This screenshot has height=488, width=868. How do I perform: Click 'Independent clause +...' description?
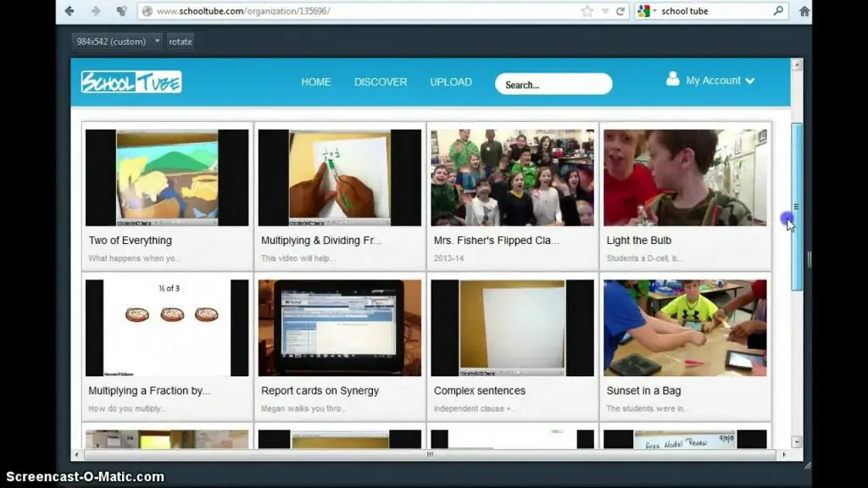coord(476,409)
